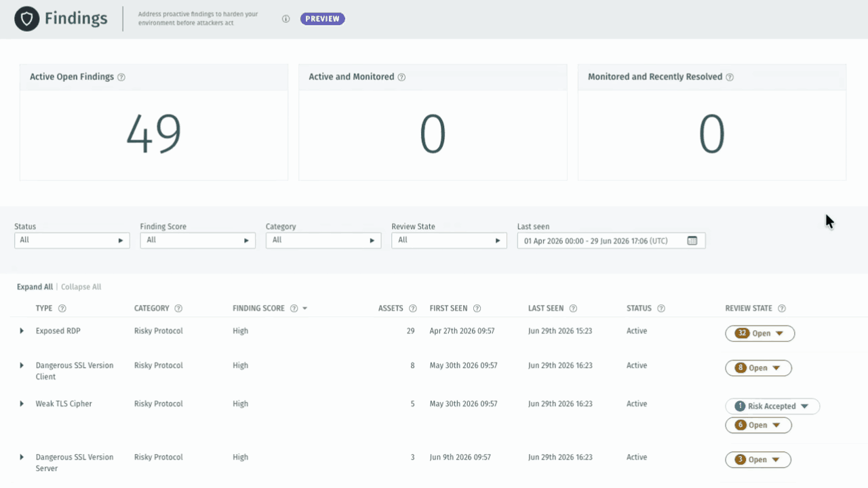
Task: Click the FINDING SCORE sort arrow
Action: [305, 308]
